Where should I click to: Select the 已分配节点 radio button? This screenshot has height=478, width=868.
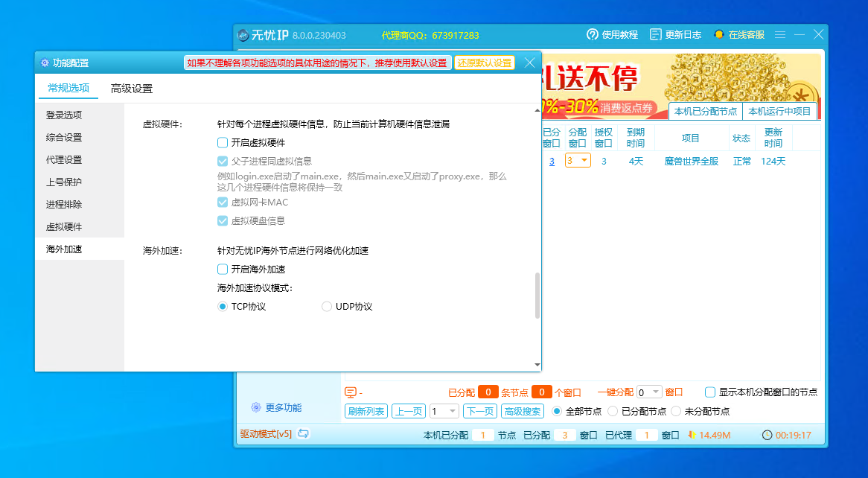click(612, 411)
